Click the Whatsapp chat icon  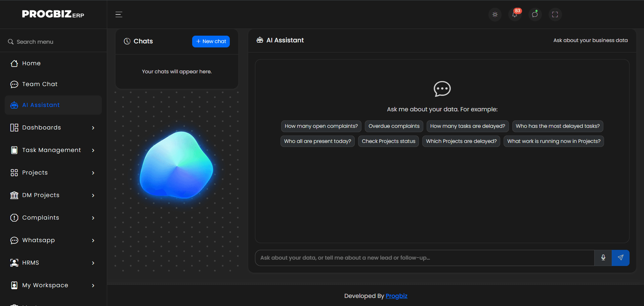pos(14,240)
